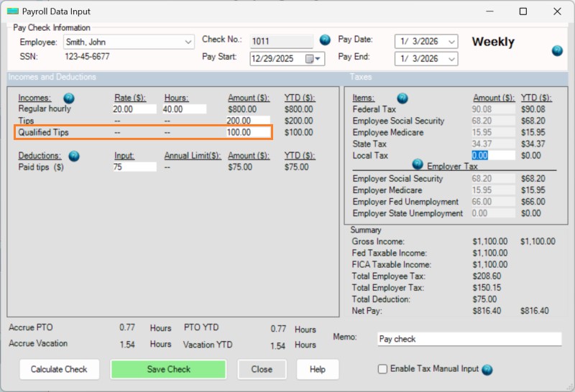
Task: Click the Regular hourly Rate field
Action: pos(134,109)
